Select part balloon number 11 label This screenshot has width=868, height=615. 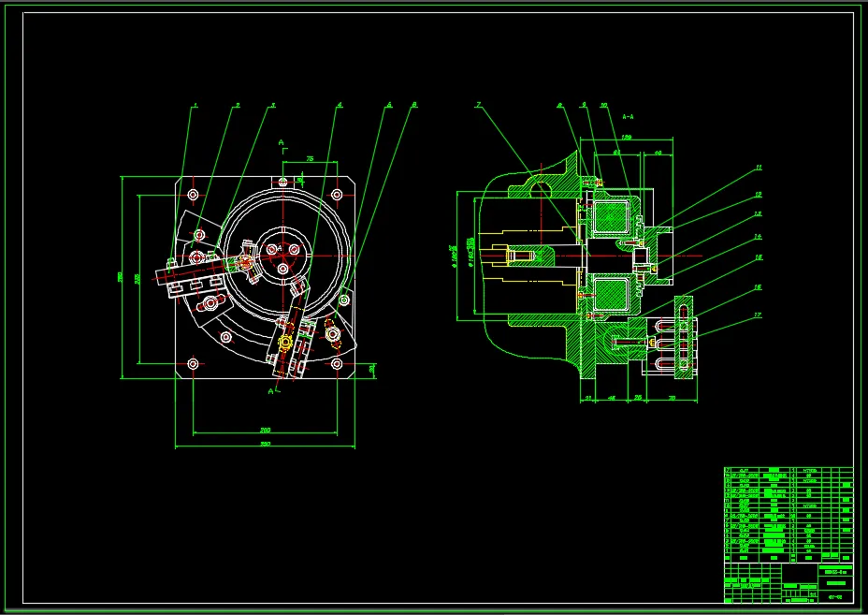(758, 168)
